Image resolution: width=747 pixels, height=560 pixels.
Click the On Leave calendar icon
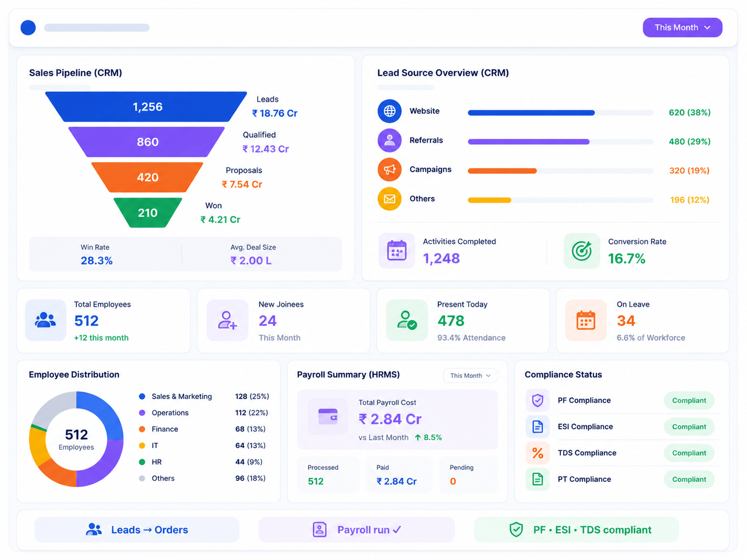586,320
